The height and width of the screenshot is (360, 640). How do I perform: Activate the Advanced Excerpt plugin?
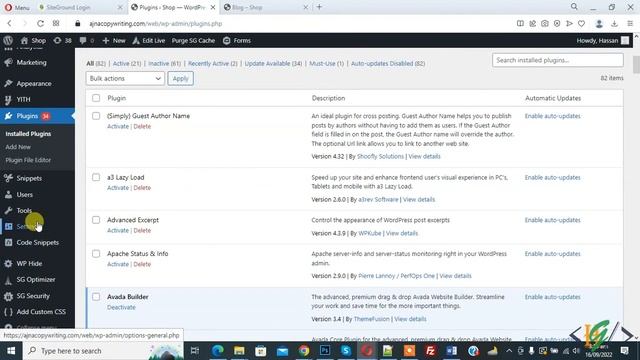118,230
